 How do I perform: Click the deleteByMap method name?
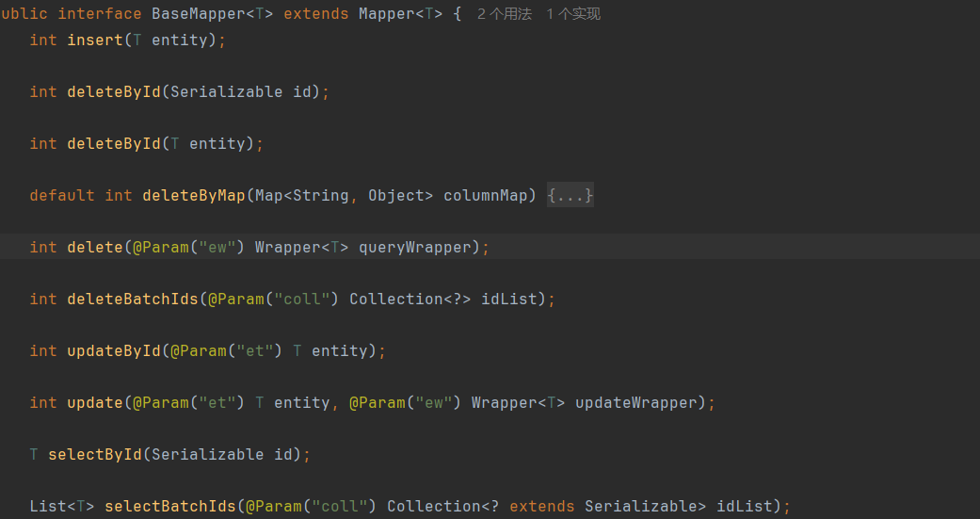pos(194,196)
